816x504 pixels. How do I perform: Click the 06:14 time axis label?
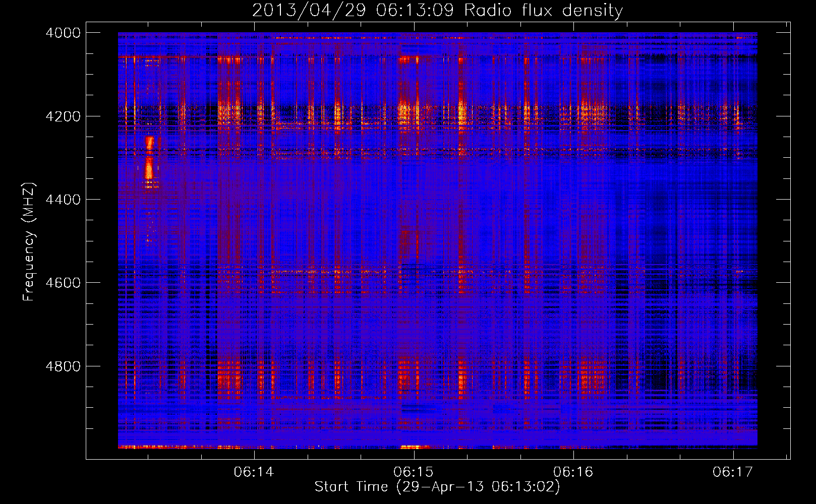tap(254, 472)
